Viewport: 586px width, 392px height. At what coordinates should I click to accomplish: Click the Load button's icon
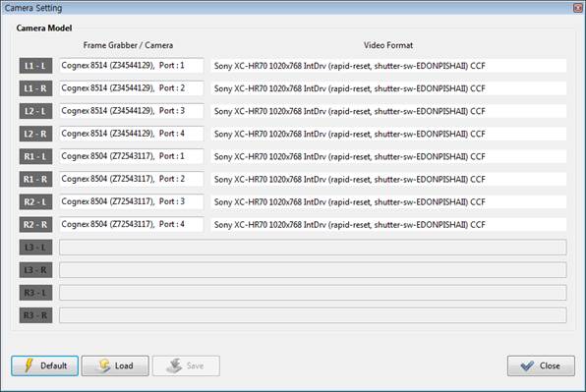[x=104, y=365]
